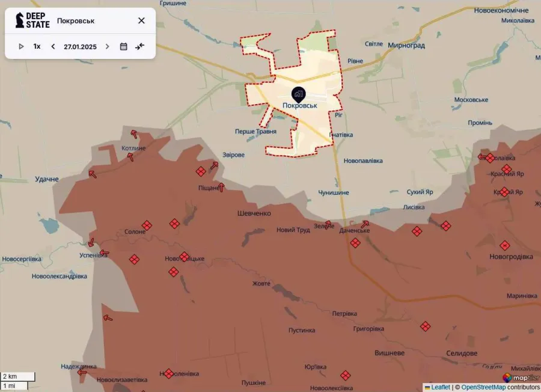The image size is (541, 392).
Task: Click the unit marker near Новогродівка
Action: coord(505,245)
